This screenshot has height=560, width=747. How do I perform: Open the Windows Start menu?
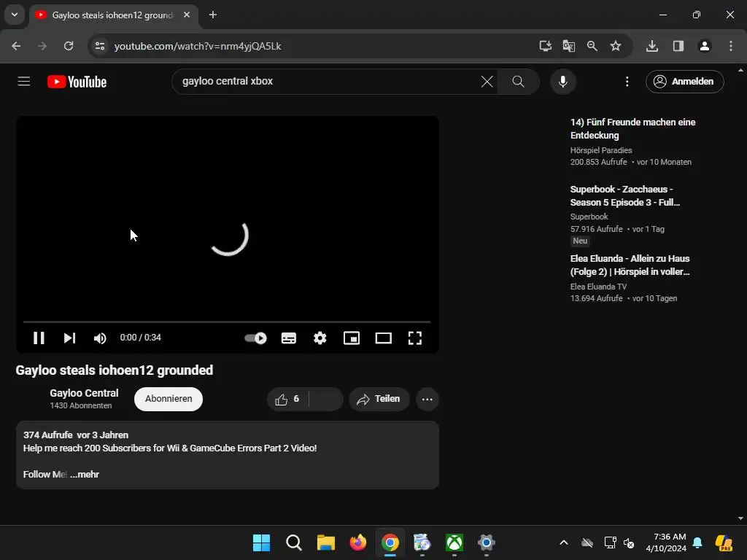point(262,542)
